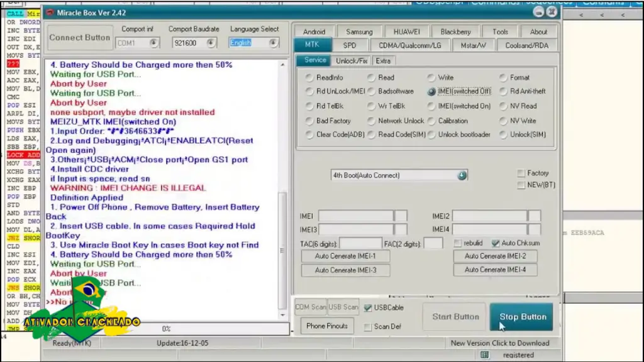The width and height of the screenshot is (644, 362).
Task: Toggle the rebuild checkbox
Action: [458, 243]
